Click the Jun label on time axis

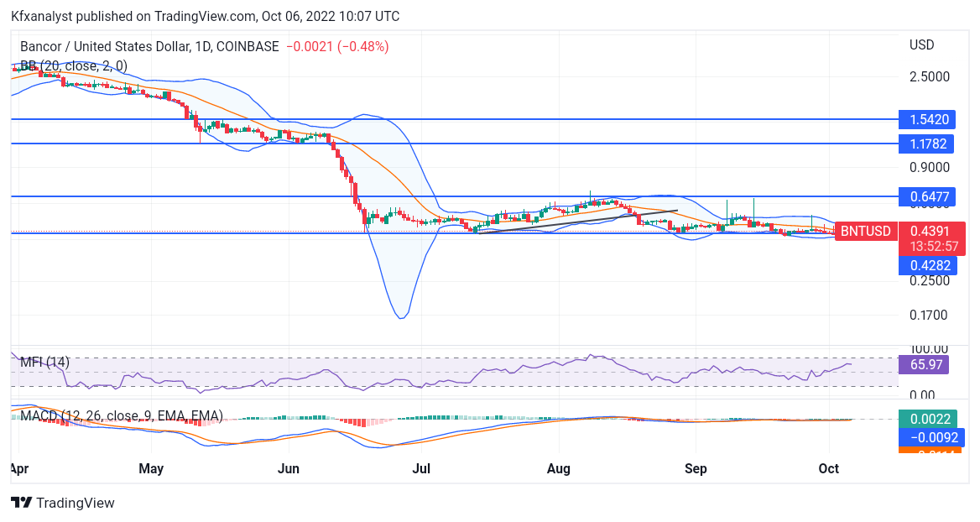(x=288, y=468)
